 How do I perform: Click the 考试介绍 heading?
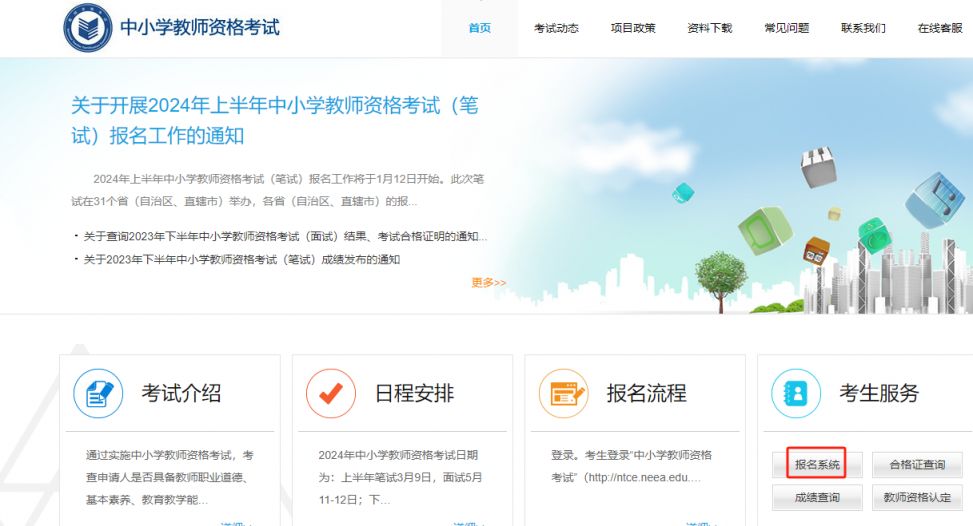point(181,393)
